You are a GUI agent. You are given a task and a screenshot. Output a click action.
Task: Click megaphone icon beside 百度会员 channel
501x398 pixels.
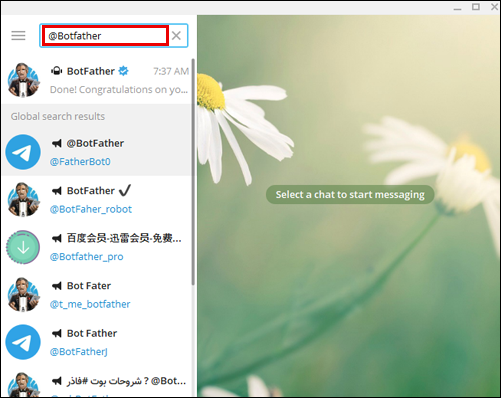pos(57,238)
